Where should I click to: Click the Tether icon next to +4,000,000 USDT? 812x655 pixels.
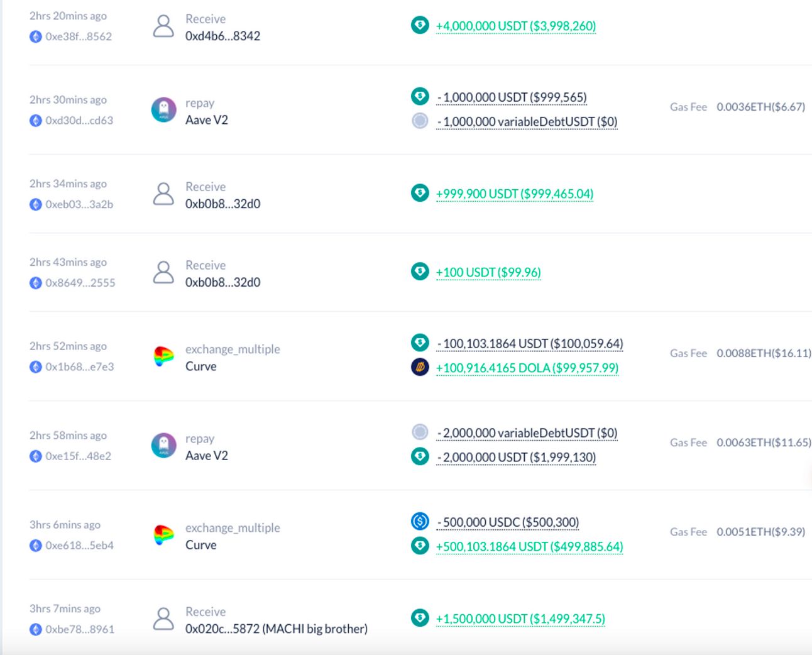(420, 25)
